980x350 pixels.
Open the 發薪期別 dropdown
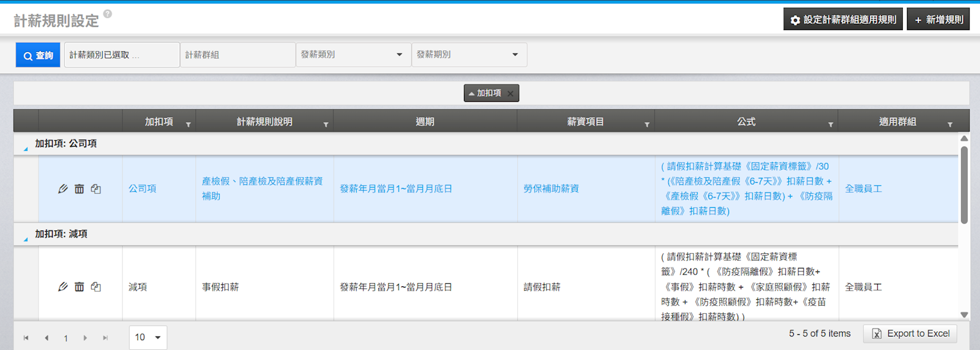469,55
